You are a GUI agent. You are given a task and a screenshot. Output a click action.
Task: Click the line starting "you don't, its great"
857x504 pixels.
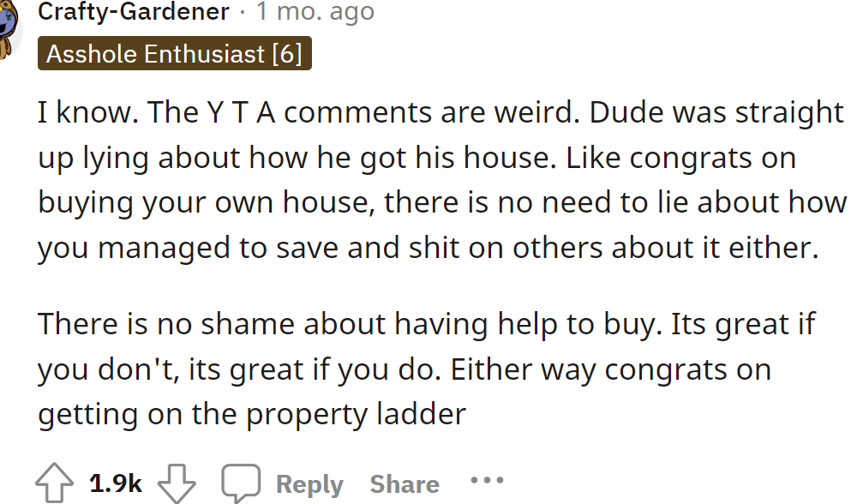point(405,369)
